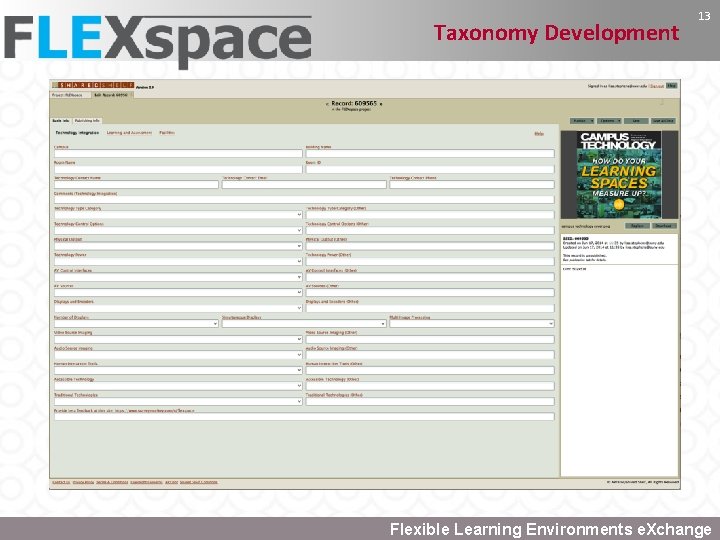
Task: Click Technology Type Category (Other) field
Action: tap(430, 215)
